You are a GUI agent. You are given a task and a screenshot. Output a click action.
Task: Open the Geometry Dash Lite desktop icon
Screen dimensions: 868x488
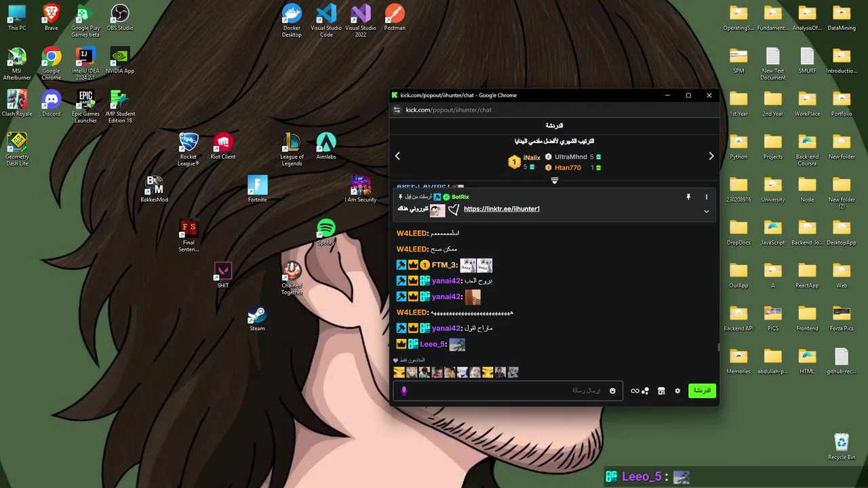[x=17, y=150]
